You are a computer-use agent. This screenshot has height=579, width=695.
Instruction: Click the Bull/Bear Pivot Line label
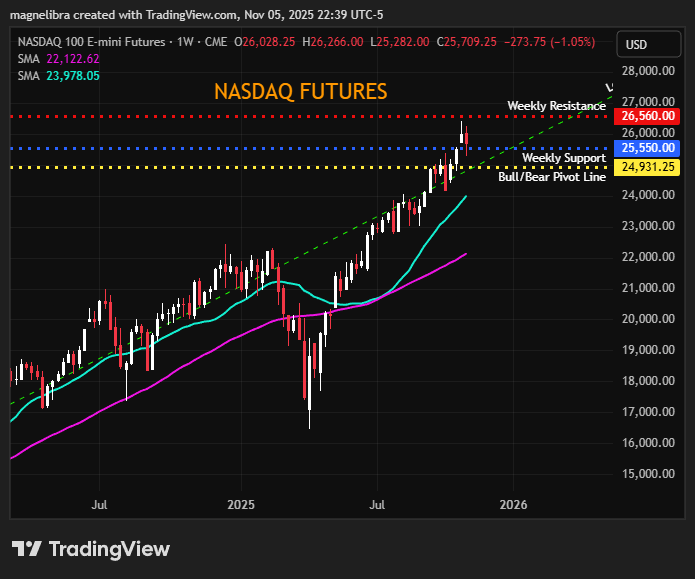[552, 177]
